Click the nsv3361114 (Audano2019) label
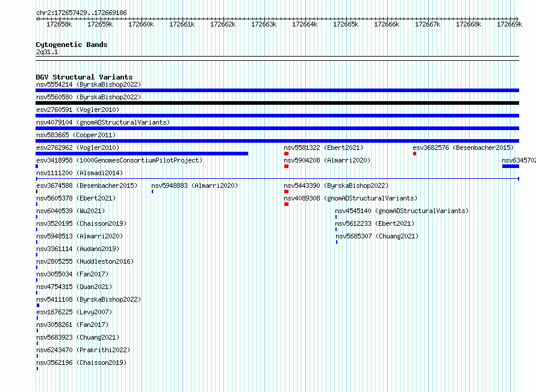 78,249
